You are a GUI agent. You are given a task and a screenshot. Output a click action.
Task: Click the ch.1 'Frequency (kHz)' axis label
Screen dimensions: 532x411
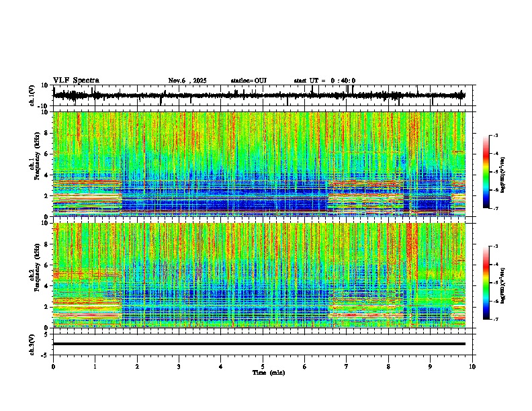coord(37,156)
